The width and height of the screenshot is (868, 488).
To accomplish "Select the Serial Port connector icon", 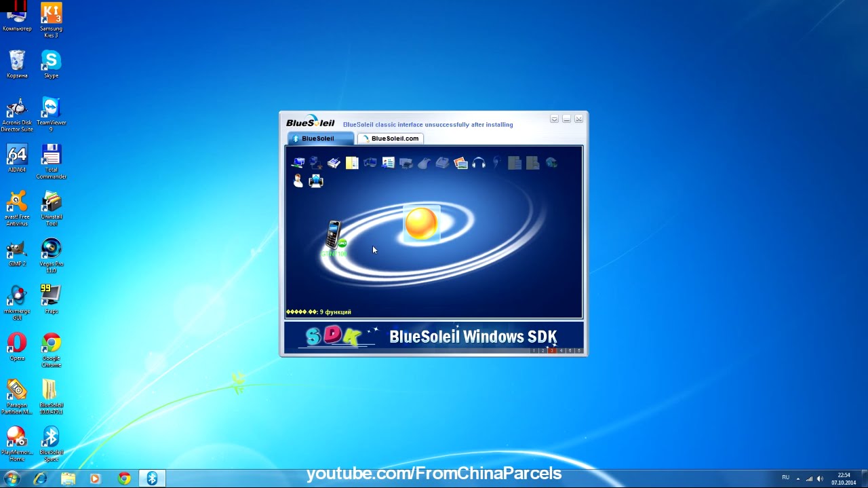I will 334,163.
